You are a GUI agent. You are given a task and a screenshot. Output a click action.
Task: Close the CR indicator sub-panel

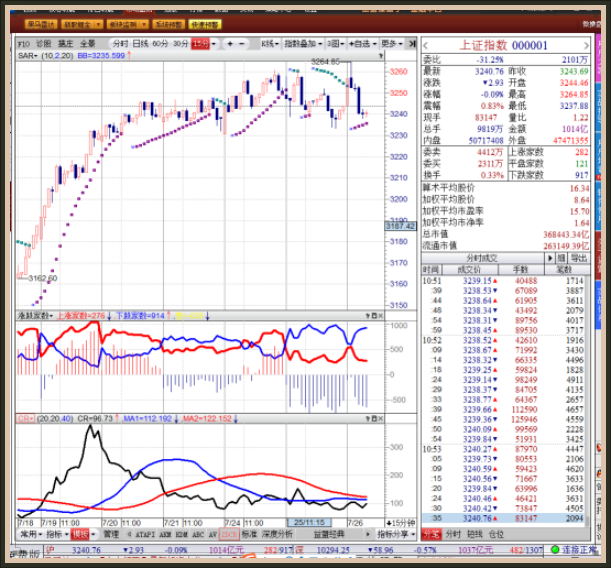click(x=380, y=418)
